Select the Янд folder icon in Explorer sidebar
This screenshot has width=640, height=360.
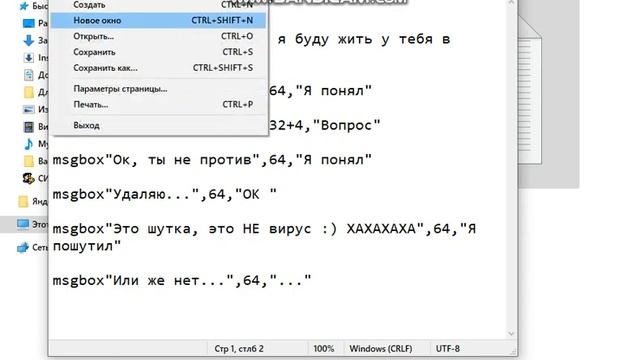(24, 201)
